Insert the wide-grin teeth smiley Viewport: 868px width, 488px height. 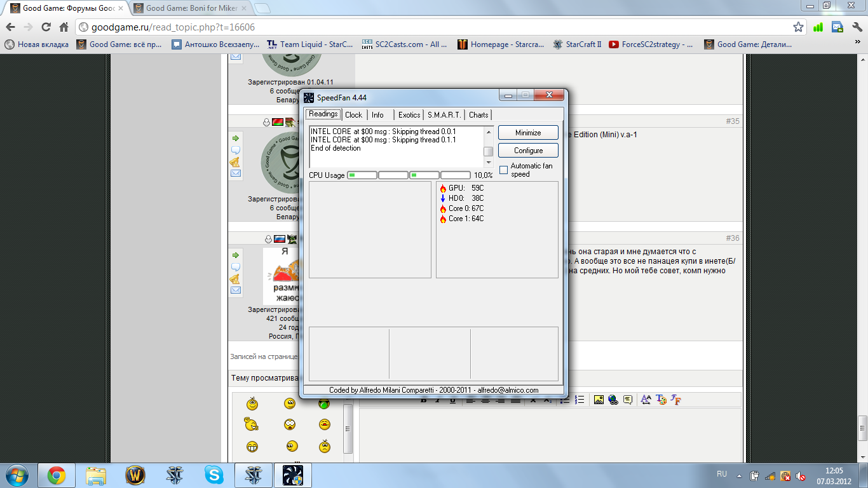pyautogui.click(x=252, y=446)
